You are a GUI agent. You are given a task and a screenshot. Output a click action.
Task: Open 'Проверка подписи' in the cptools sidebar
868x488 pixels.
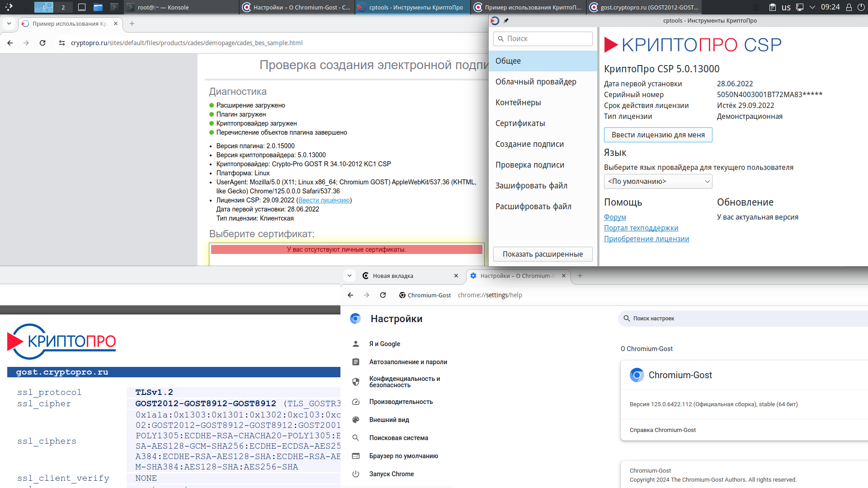[x=543, y=165]
